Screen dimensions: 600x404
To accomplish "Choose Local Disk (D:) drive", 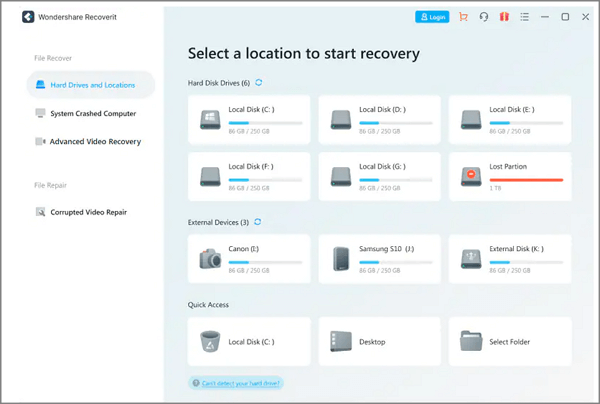I will click(x=379, y=119).
